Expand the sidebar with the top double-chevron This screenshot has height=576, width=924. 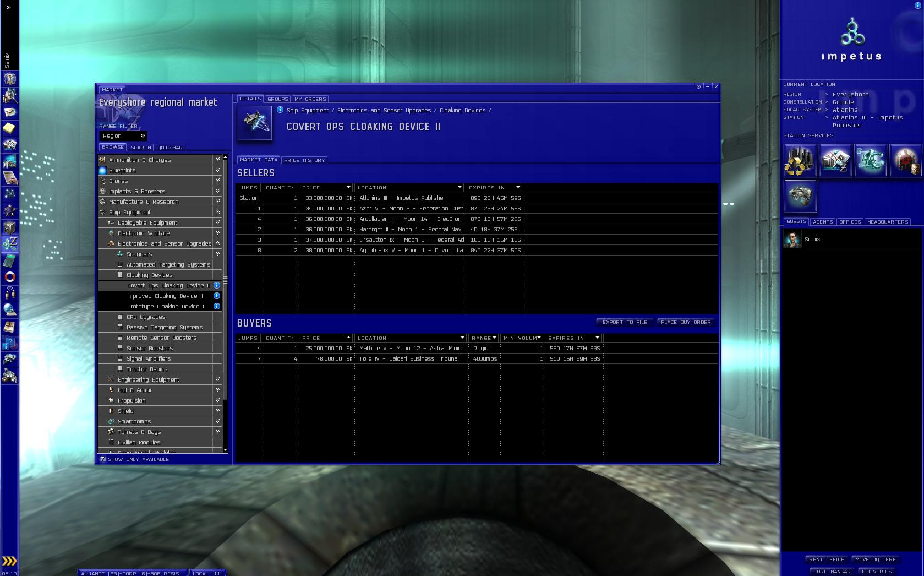point(8,7)
